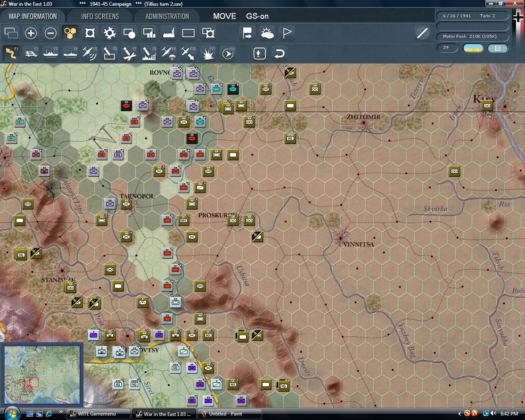Toggle the factory display icon

point(169,33)
